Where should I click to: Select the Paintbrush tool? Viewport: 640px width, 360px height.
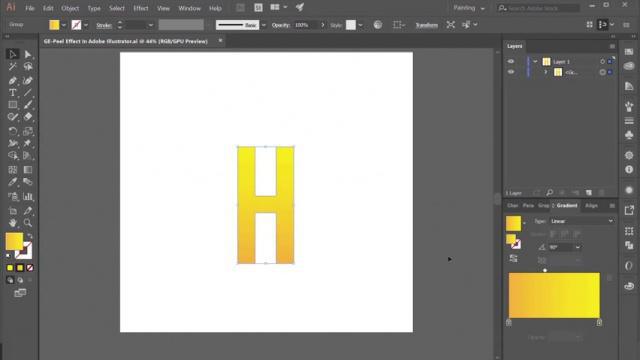27,104
